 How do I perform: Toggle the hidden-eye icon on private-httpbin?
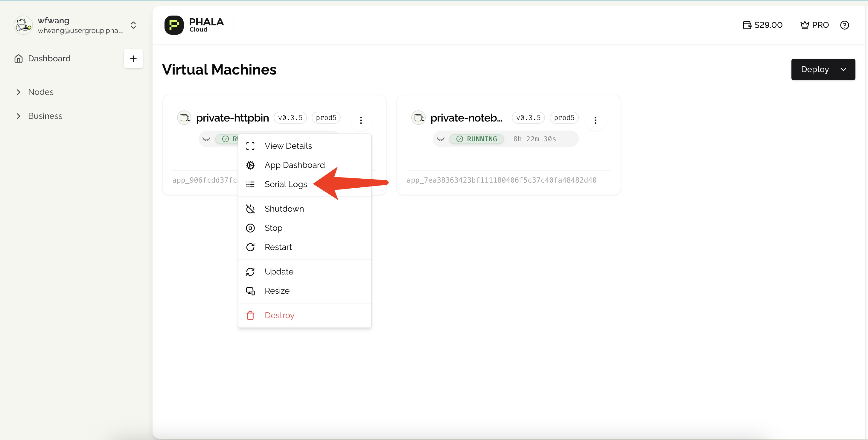[206, 139]
